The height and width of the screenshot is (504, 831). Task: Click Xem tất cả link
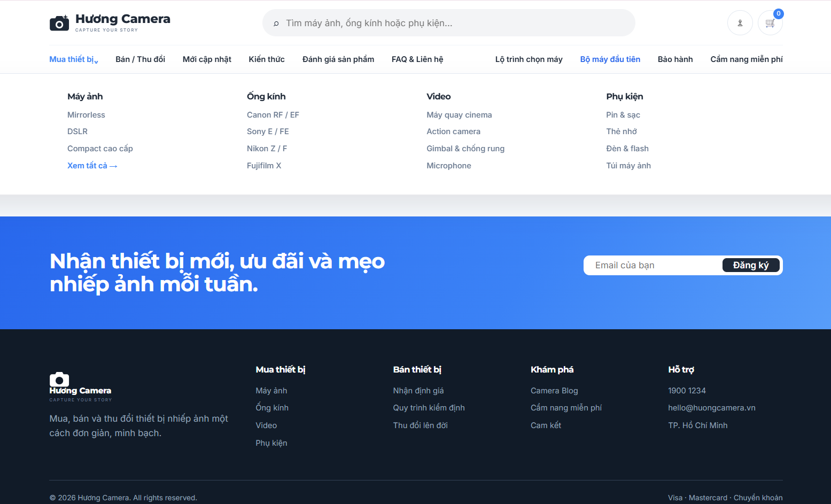click(x=92, y=166)
